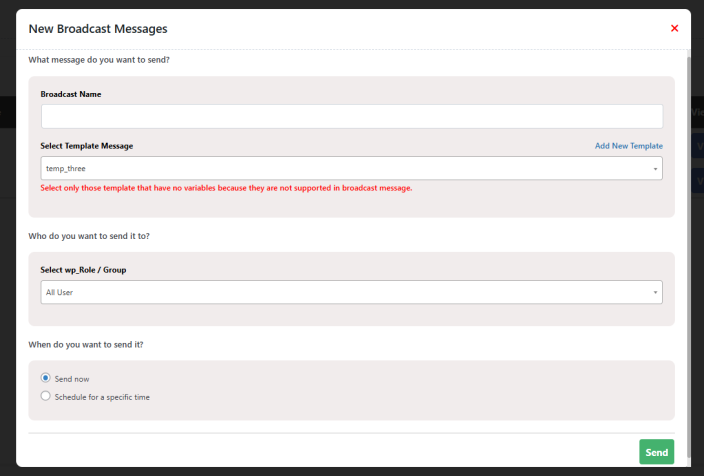The height and width of the screenshot is (476, 704).
Task: Expand the All User role selector
Action: (x=350, y=293)
